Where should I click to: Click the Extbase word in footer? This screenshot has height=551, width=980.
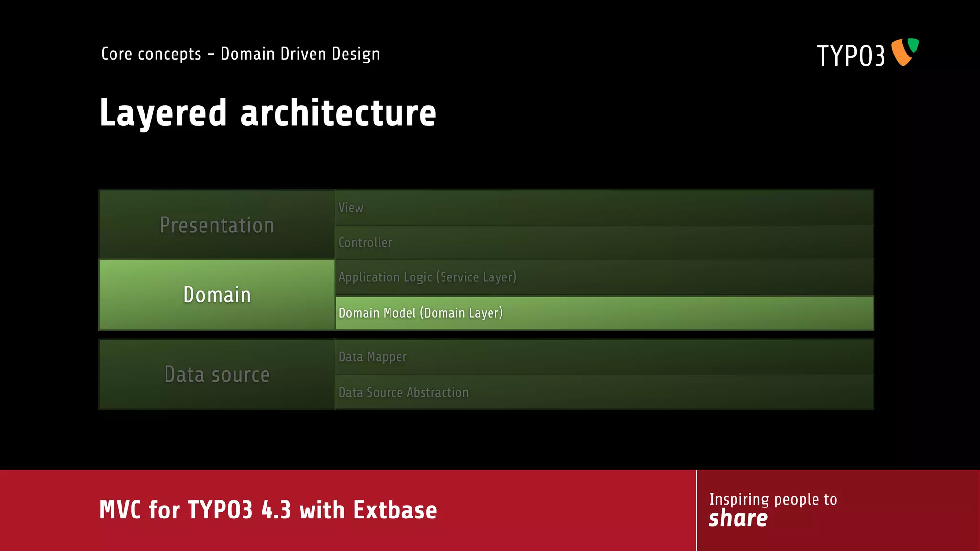click(x=395, y=510)
